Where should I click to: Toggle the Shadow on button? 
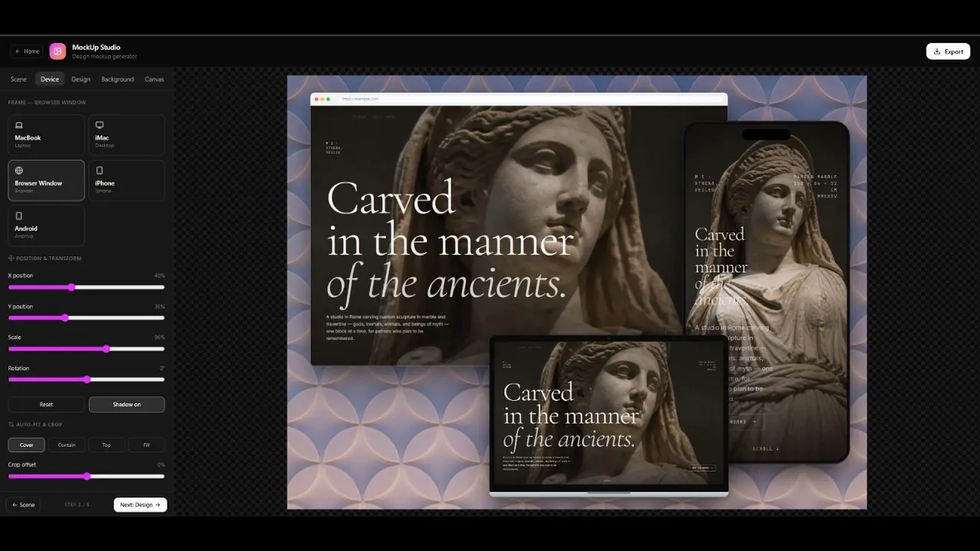pos(126,404)
